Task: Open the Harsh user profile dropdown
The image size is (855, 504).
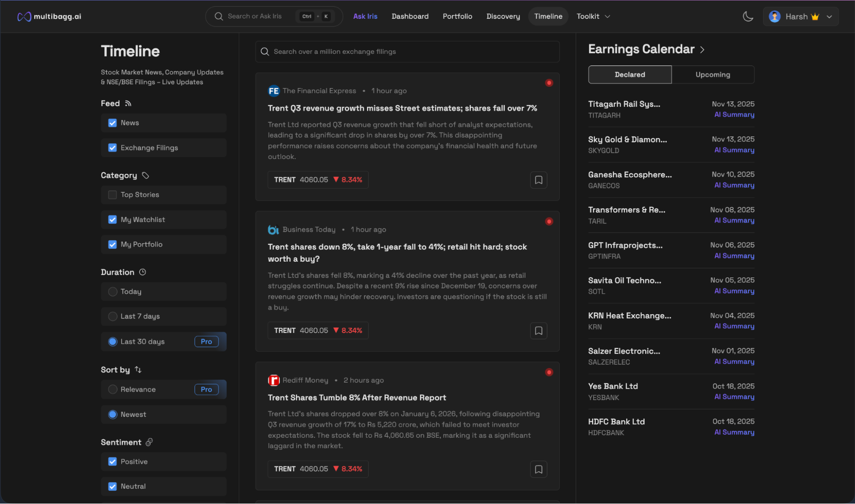Action: (x=800, y=17)
